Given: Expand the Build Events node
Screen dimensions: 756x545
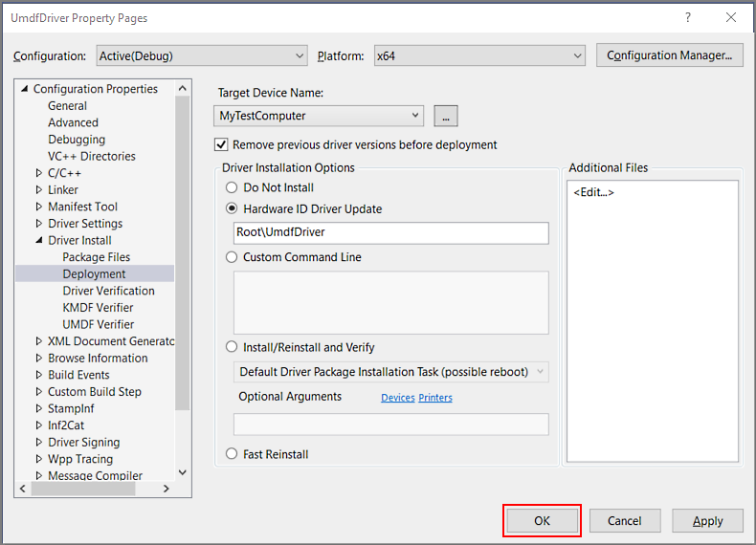Looking at the screenshot, I should click(39, 375).
